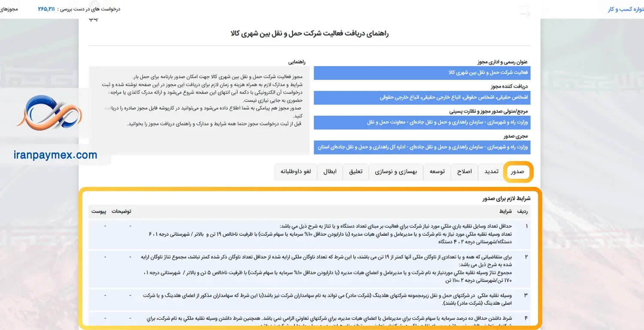Select the تعلیق tab
Screen dimensions: 644x330
pyautogui.click(x=356, y=171)
